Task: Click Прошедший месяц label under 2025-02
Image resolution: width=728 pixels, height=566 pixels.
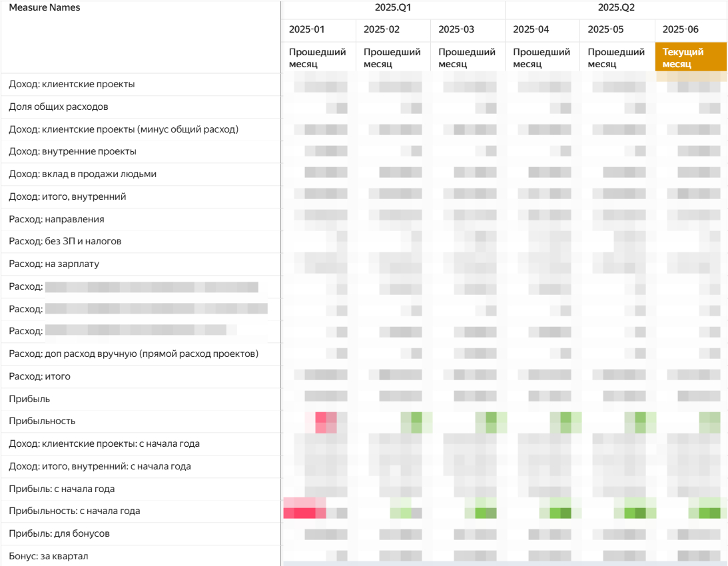Action: click(x=392, y=58)
